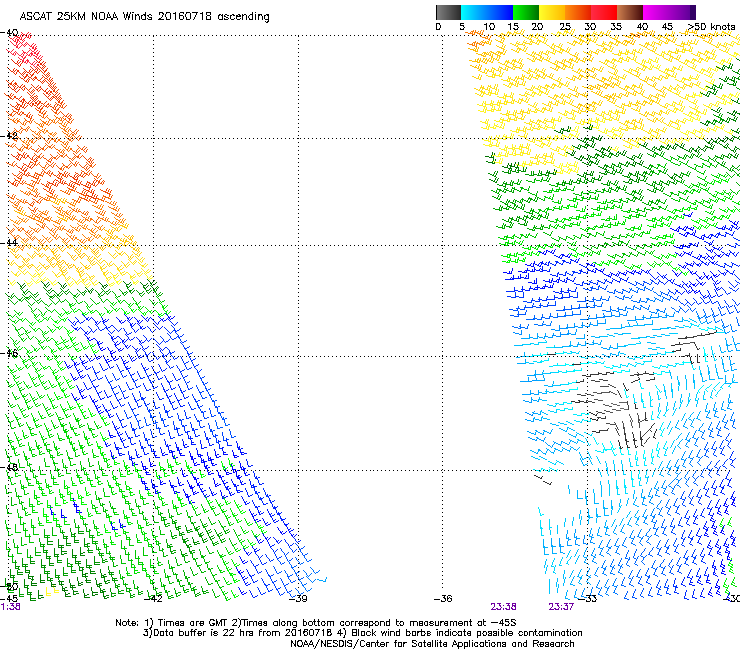Click the cyan-blue 5-15 knots legend band

click(x=487, y=12)
